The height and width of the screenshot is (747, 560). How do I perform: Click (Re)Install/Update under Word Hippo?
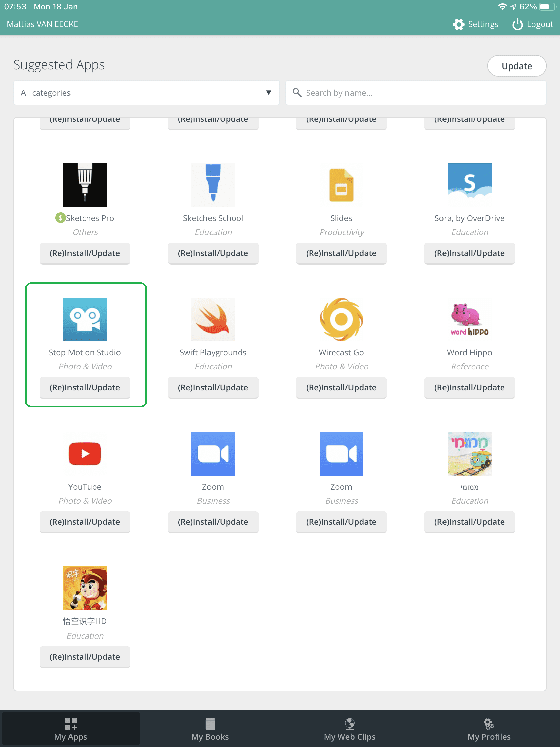coord(469,387)
